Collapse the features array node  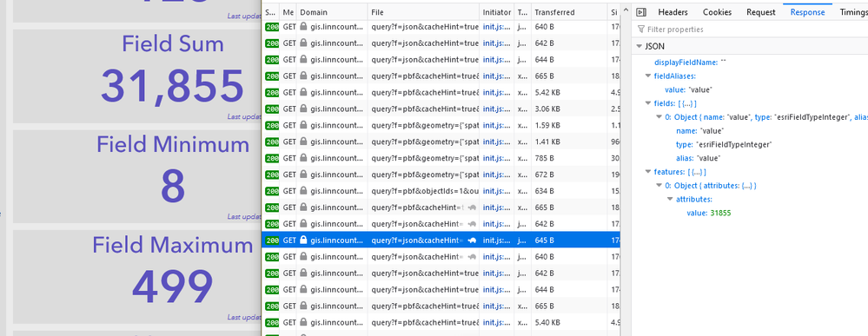648,172
